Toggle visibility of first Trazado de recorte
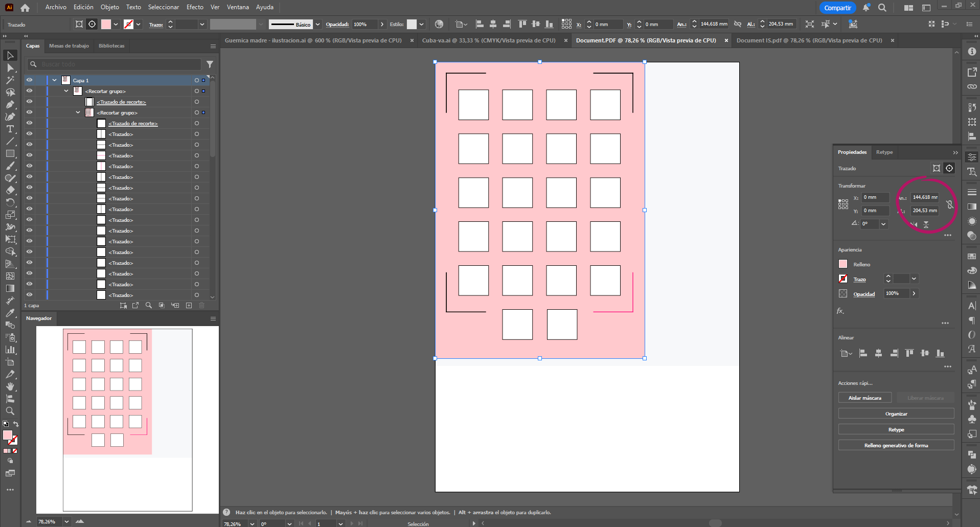980x527 pixels. click(29, 102)
